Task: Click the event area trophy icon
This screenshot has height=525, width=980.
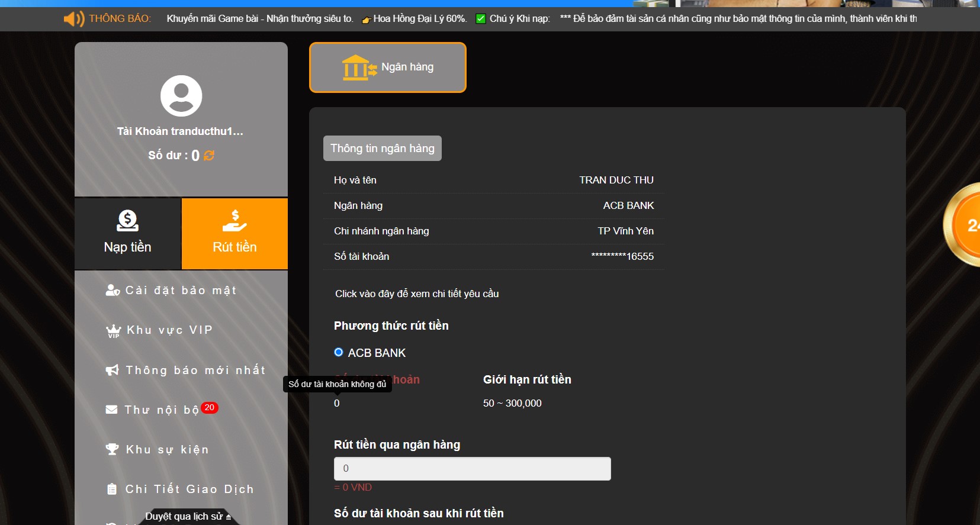Action: [x=112, y=449]
